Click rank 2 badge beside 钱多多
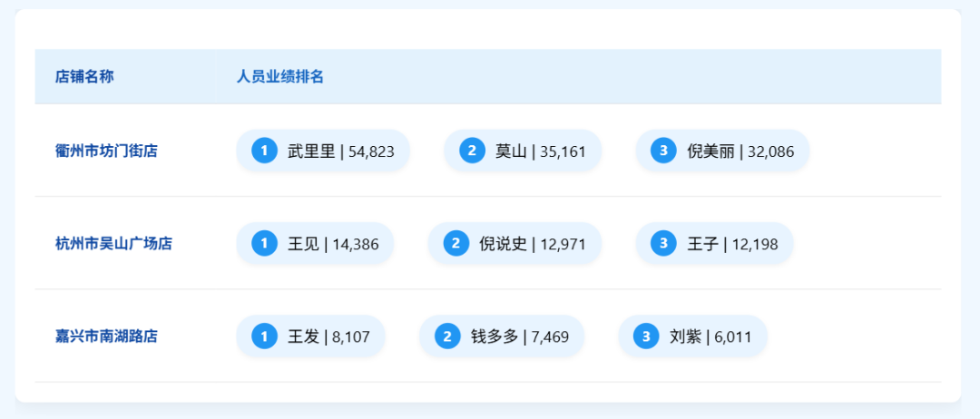 [447, 336]
